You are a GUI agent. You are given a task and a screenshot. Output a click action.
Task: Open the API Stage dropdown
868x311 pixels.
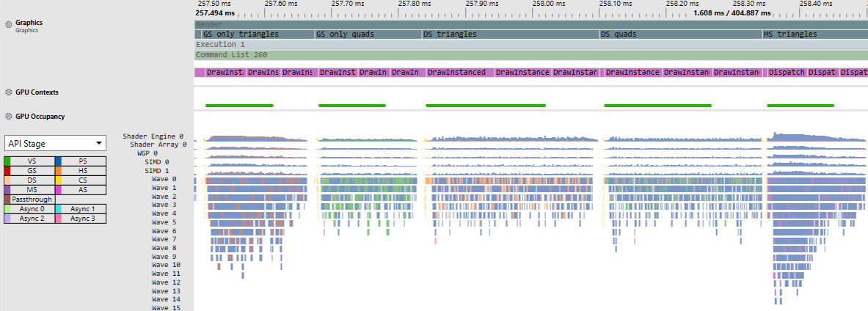55,143
